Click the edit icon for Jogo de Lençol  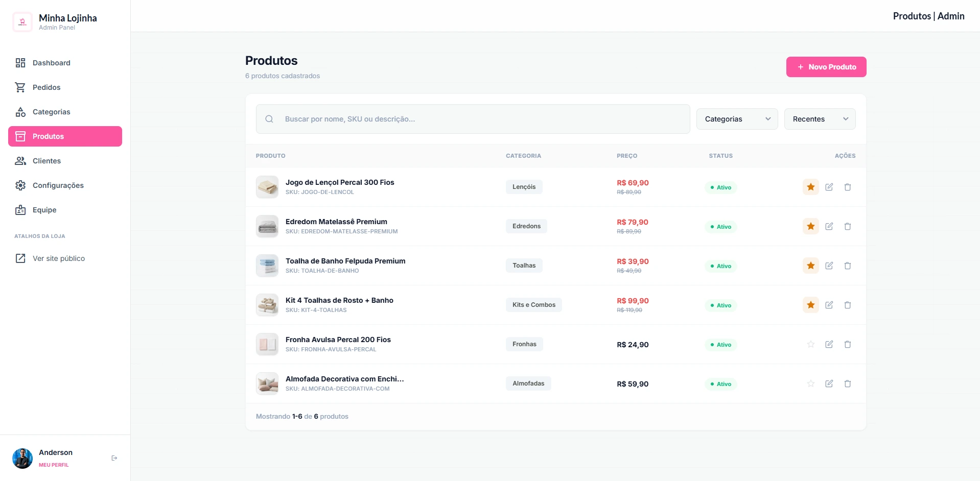829,187
